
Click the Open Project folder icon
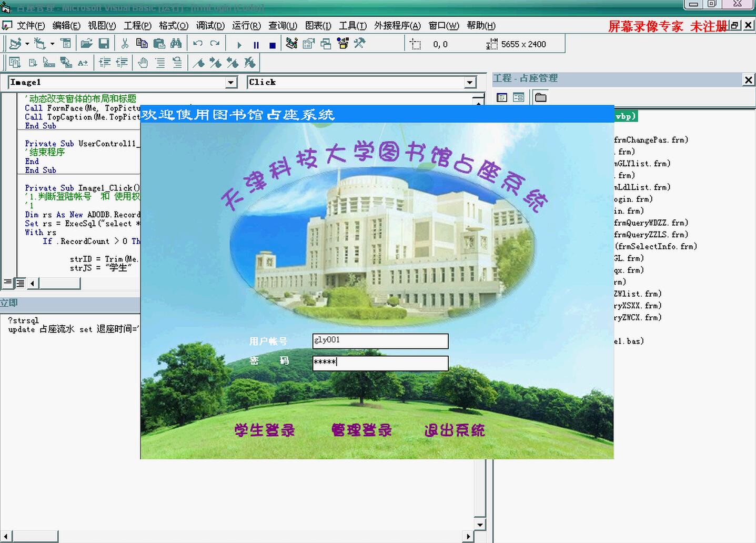(x=87, y=44)
